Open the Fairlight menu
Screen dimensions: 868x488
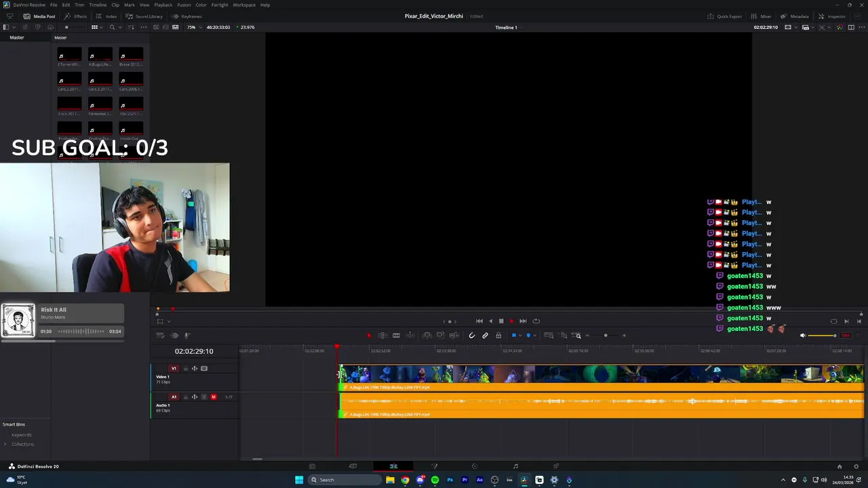pos(220,5)
